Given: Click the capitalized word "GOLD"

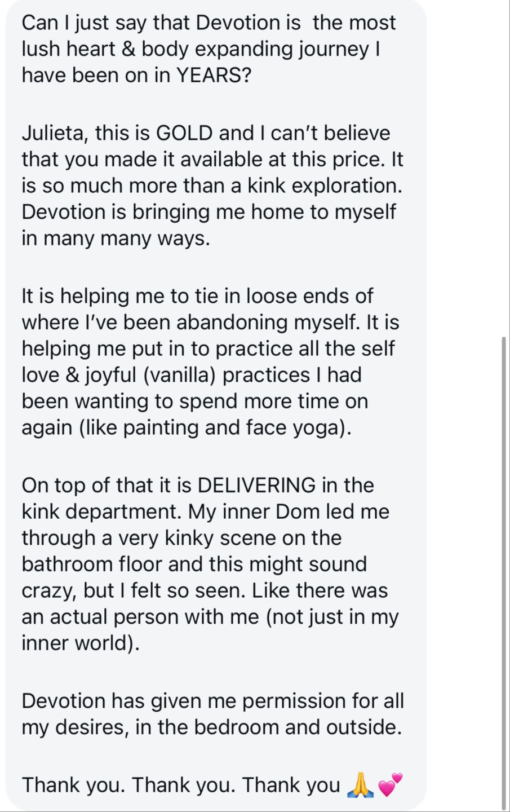Looking at the screenshot, I should pyautogui.click(x=184, y=133).
